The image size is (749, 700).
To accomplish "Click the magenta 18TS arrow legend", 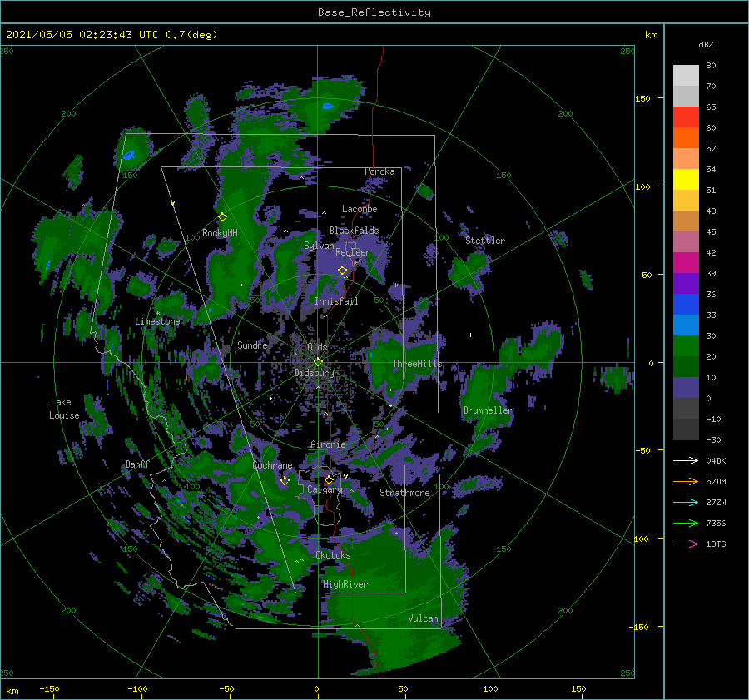I will [x=686, y=544].
